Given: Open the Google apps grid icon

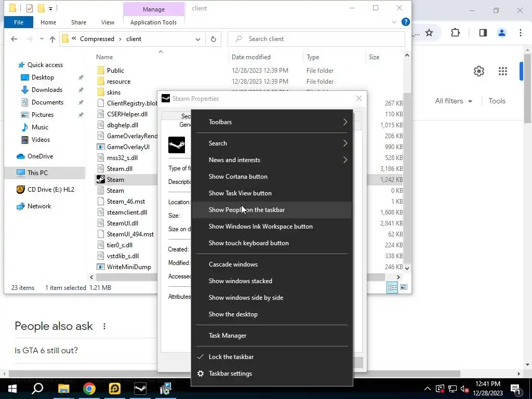Looking at the screenshot, I should [503, 71].
